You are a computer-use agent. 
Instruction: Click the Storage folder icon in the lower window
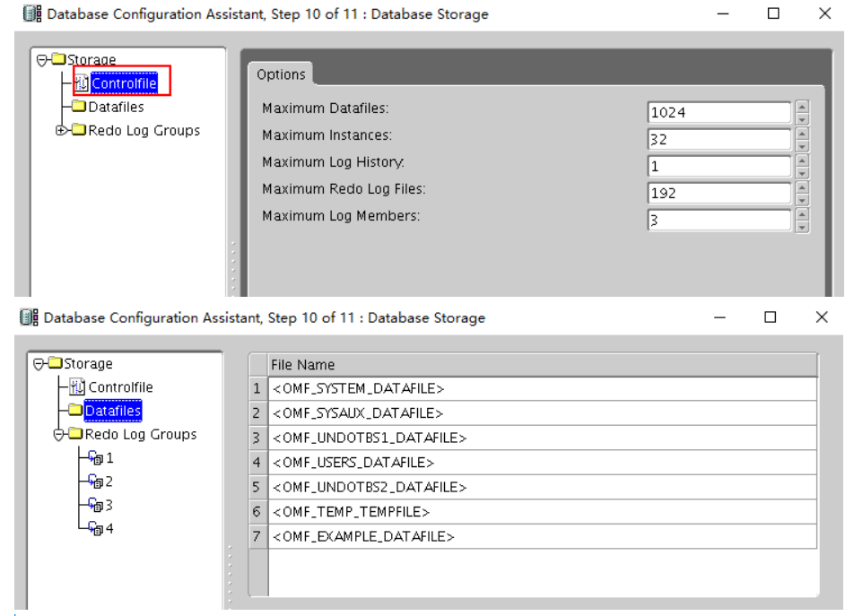point(55,362)
